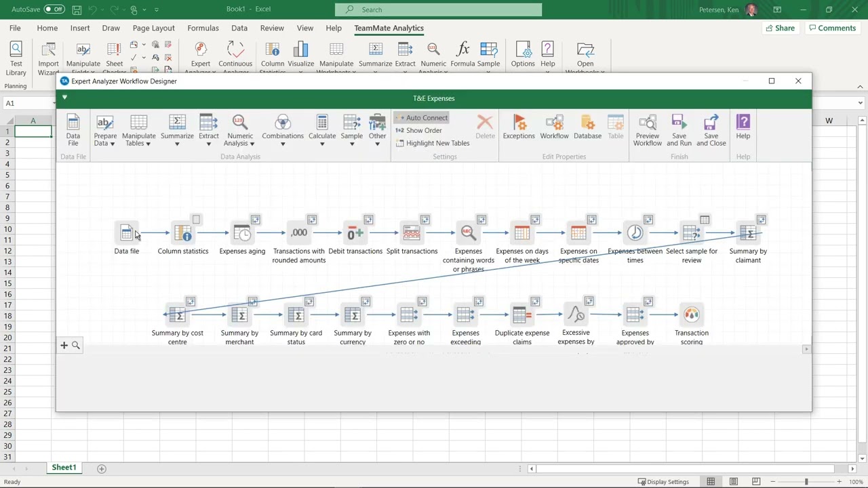Toggle the Auto Connect setting
Screen dimensions: 868x488
(422, 118)
